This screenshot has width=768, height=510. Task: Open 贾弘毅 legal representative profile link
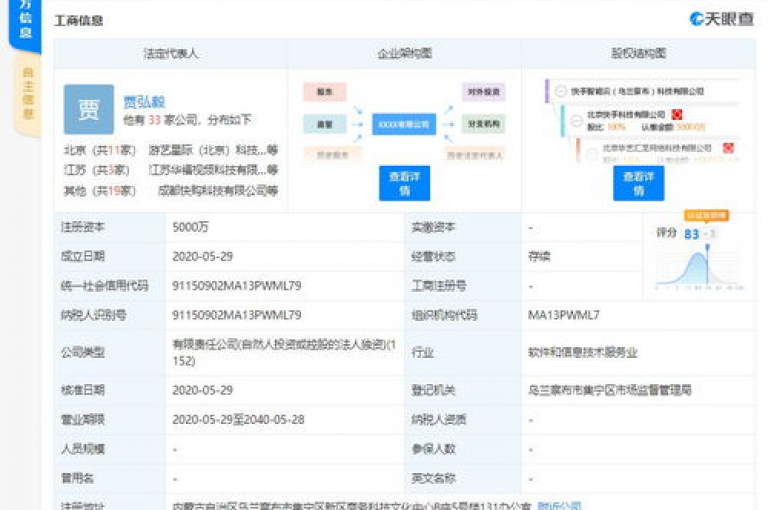tap(144, 102)
